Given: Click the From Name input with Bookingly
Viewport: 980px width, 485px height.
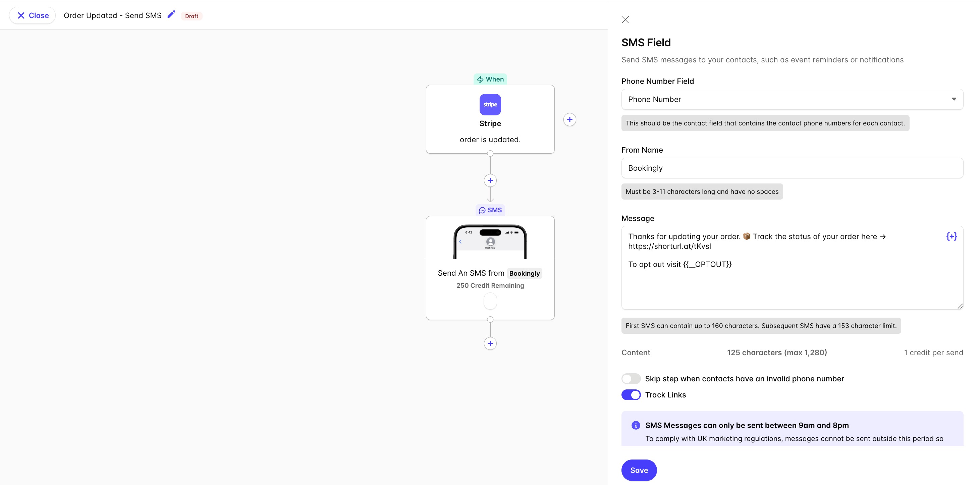Looking at the screenshot, I should (792, 168).
